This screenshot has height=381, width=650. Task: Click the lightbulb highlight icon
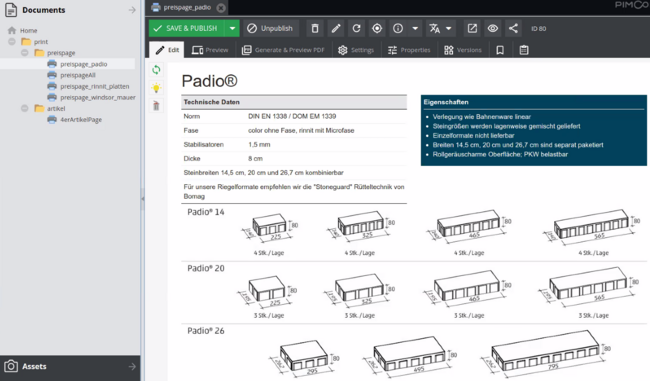(x=156, y=88)
